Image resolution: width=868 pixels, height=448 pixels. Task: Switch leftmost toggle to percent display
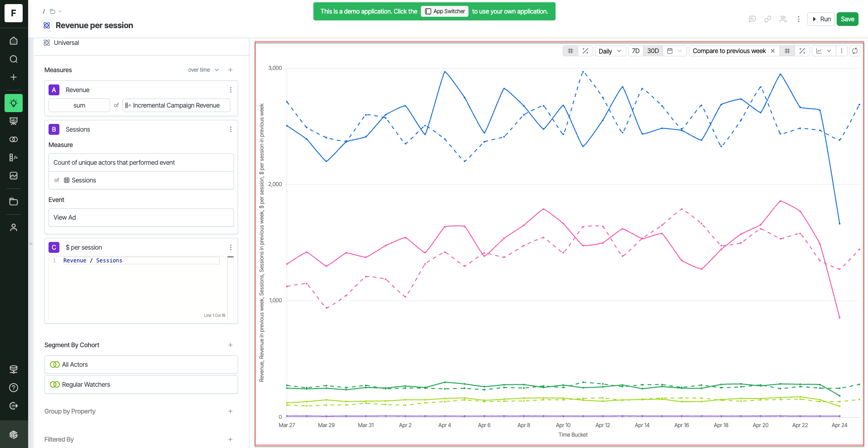(585, 51)
